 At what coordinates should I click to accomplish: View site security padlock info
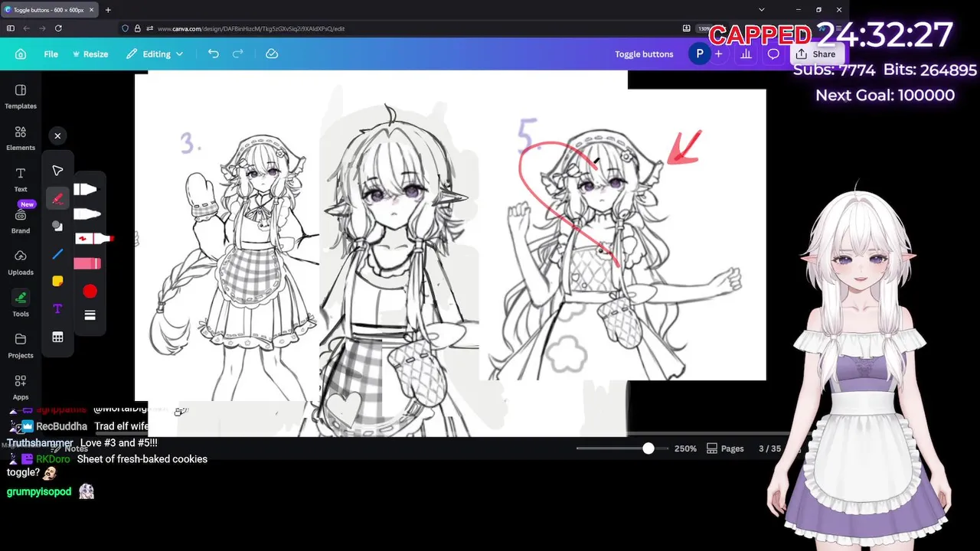(137, 28)
